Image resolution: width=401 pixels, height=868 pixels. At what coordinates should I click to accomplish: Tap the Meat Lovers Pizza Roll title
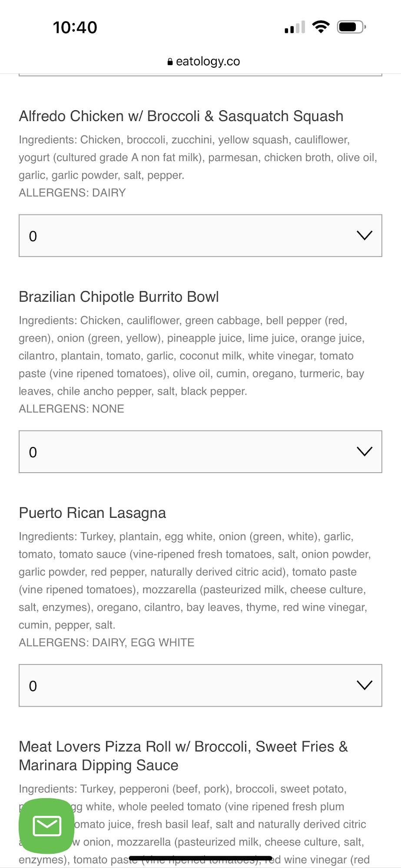[183, 756]
